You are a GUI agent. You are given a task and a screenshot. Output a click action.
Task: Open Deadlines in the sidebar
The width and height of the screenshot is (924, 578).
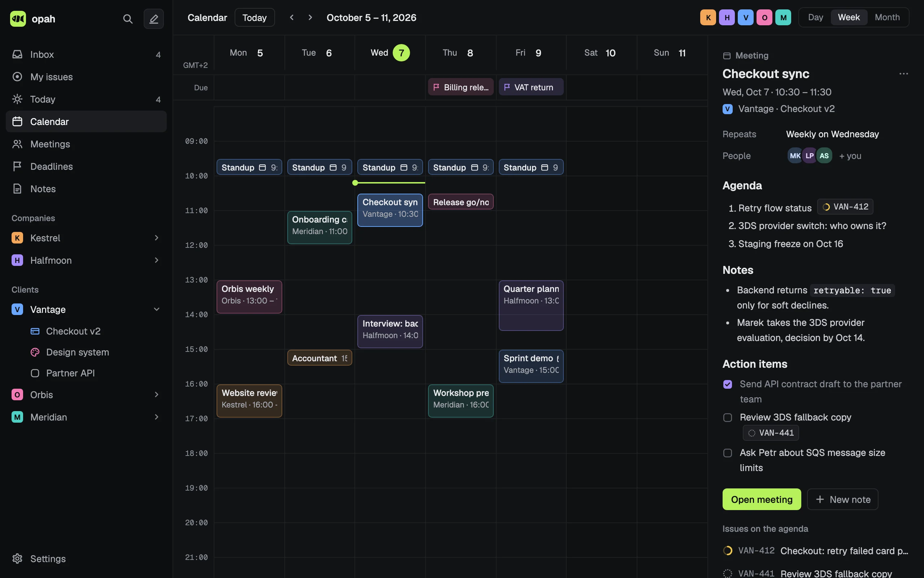(x=86, y=166)
